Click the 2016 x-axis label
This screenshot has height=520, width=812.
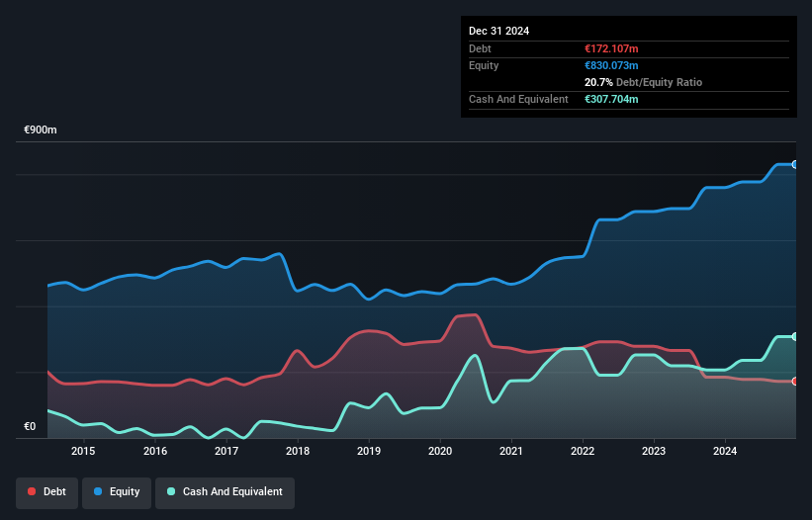(x=155, y=451)
